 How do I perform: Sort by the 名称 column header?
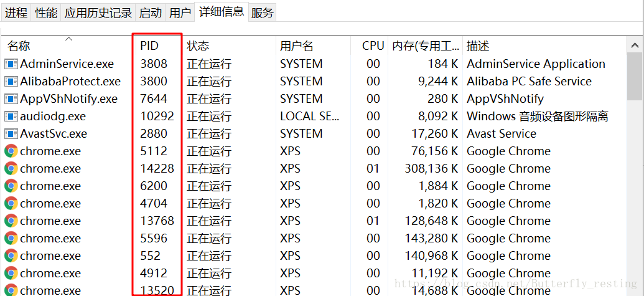68,45
